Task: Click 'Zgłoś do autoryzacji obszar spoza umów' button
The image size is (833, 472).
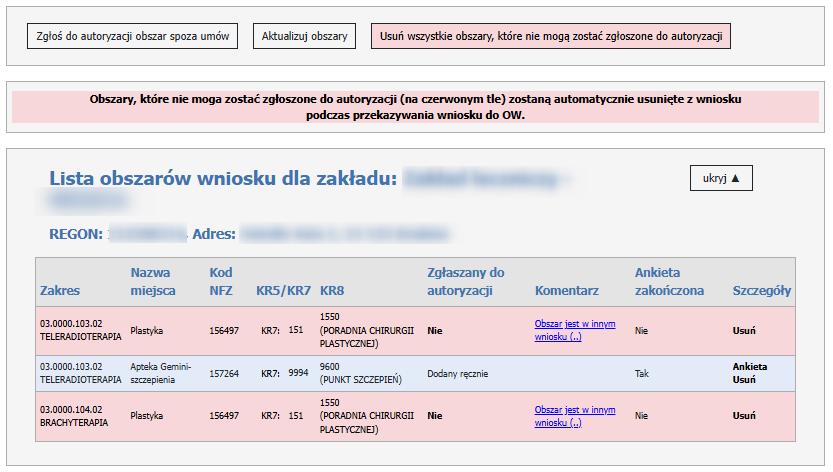Action: click(132, 36)
